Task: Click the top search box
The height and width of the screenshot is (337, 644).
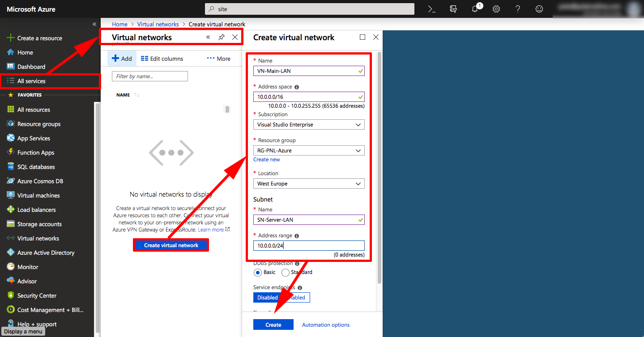Action: point(310,9)
